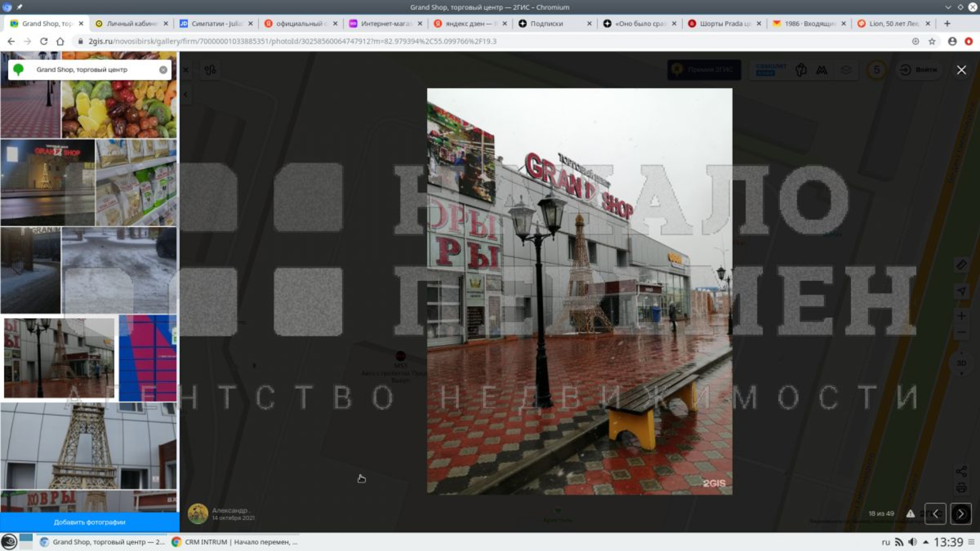Close the Подписки tab
The image size is (980, 551).
click(x=589, y=24)
